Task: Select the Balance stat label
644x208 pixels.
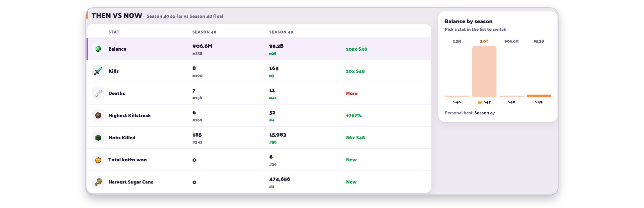Action: pos(117,49)
